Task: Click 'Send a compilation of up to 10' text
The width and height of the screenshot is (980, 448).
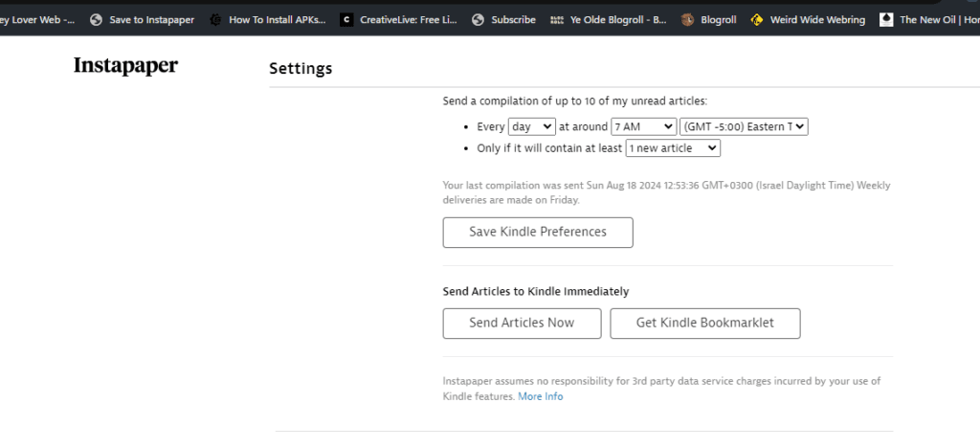Action: coord(575,101)
